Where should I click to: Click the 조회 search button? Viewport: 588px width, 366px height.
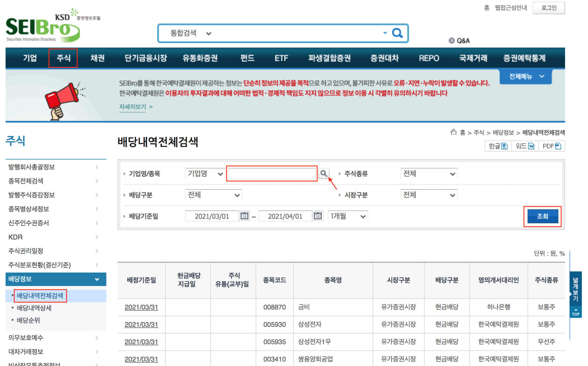542,216
